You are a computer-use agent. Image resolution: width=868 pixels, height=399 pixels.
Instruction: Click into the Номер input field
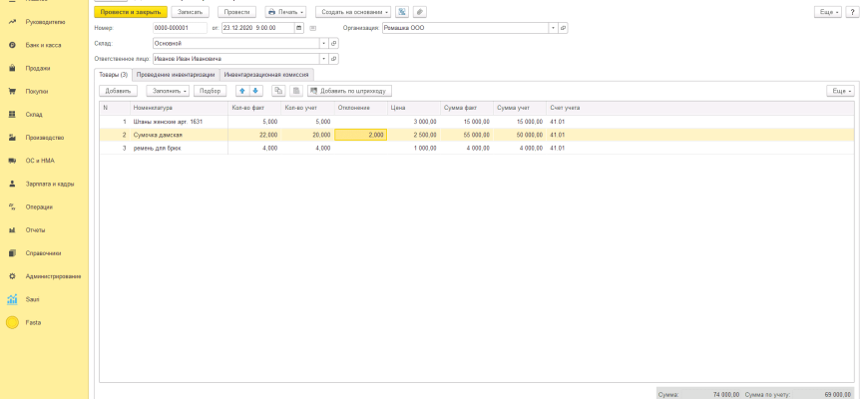[180, 28]
